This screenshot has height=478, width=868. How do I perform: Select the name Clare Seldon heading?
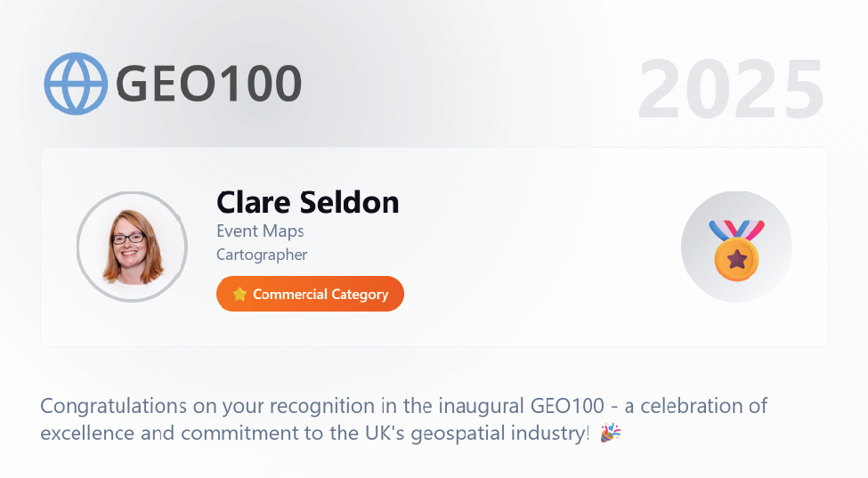tap(307, 202)
